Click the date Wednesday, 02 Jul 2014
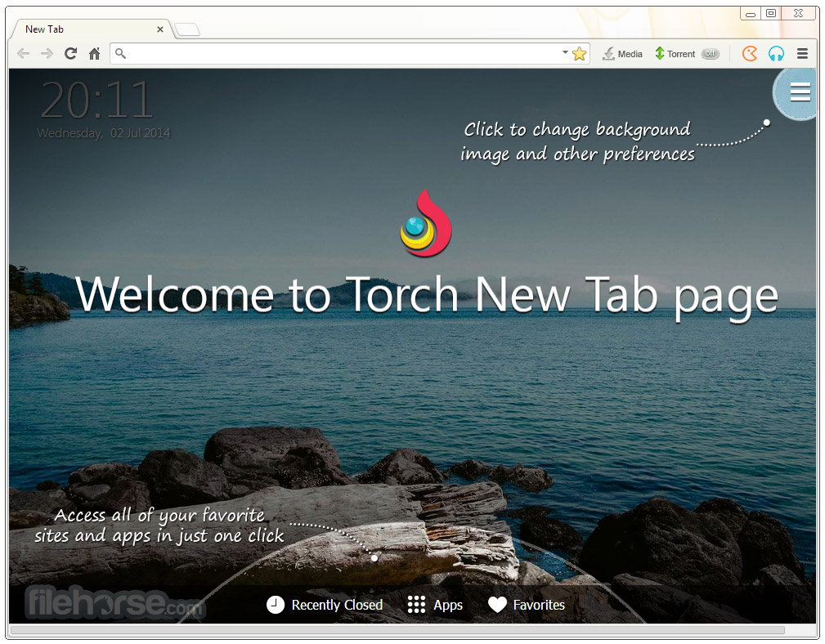825x644 pixels. [104, 133]
